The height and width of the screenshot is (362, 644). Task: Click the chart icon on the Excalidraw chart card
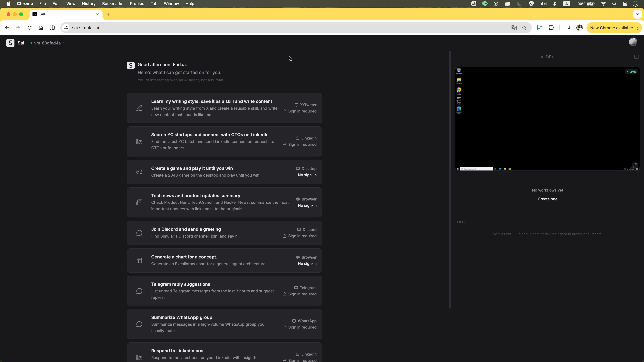click(x=139, y=260)
